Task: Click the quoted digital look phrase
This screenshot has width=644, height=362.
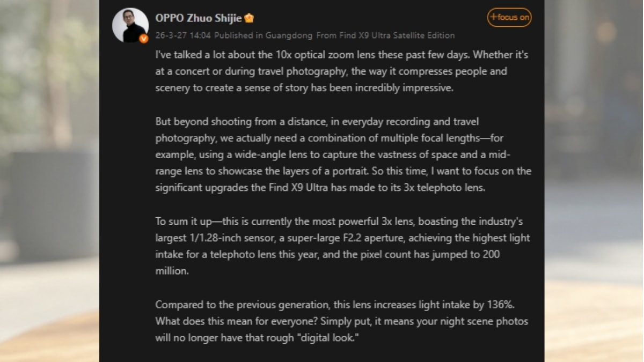Action: [326, 338]
